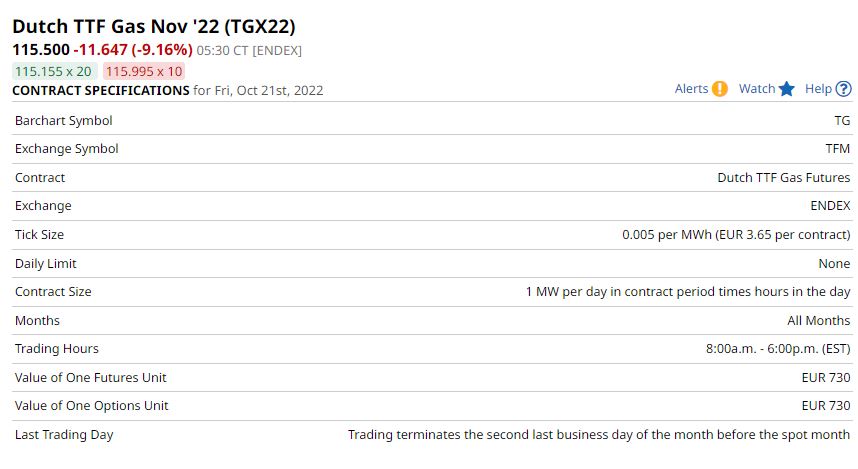Click the last price 115.500
Screen dimensions: 858x469
[41, 49]
